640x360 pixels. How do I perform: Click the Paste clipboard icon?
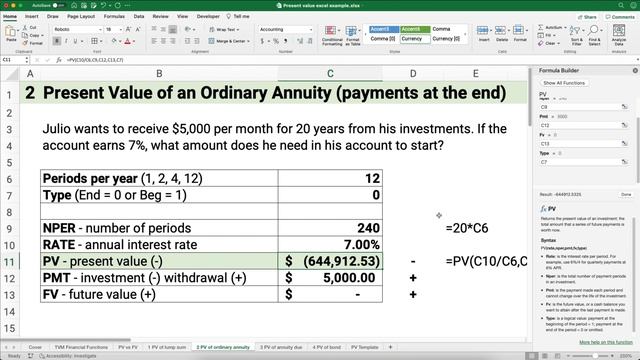[x=11, y=32]
